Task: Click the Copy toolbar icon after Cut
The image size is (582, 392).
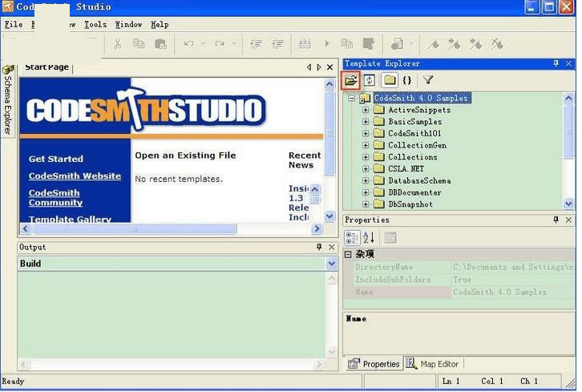Action: [x=139, y=44]
